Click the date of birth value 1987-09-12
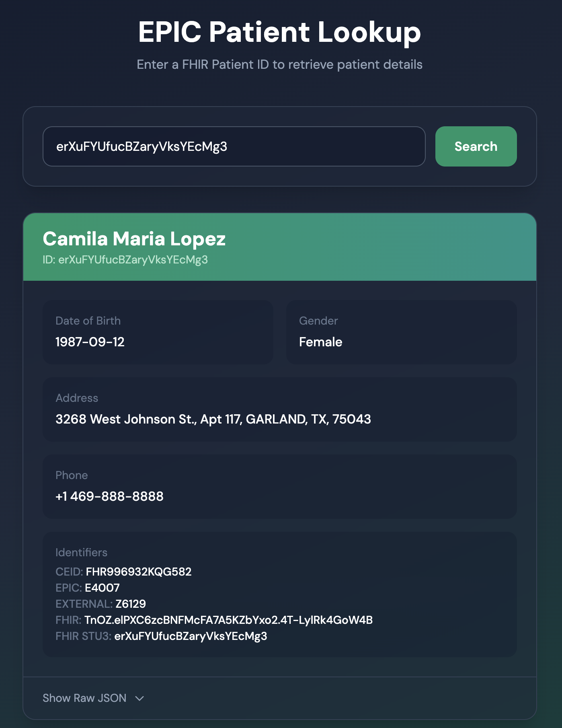562x728 pixels. (90, 342)
